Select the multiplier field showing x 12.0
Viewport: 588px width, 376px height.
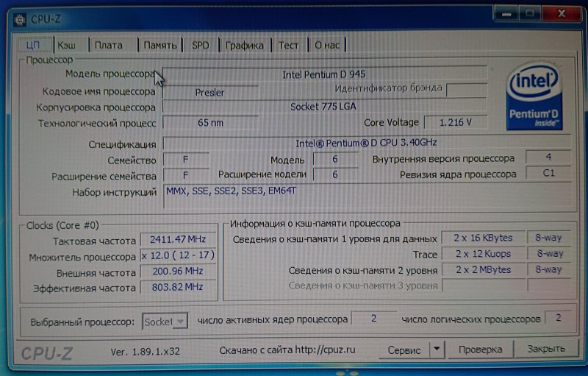pyautogui.click(x=178, y=257)
